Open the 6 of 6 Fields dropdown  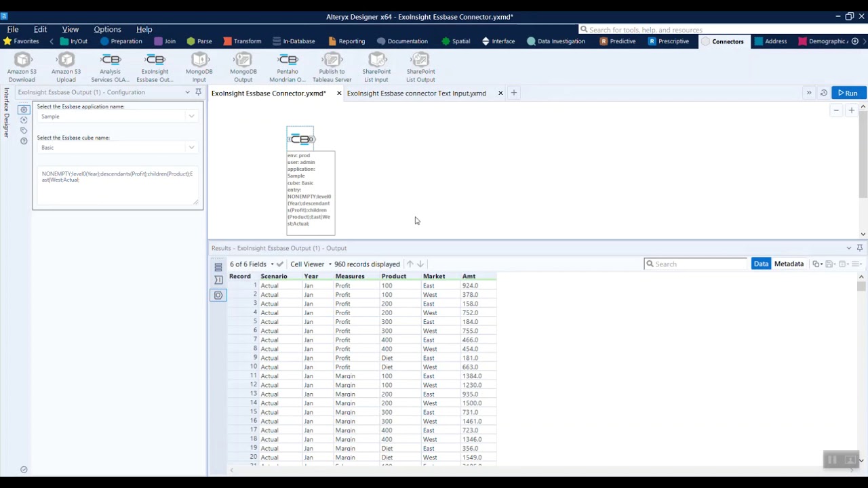251,264
